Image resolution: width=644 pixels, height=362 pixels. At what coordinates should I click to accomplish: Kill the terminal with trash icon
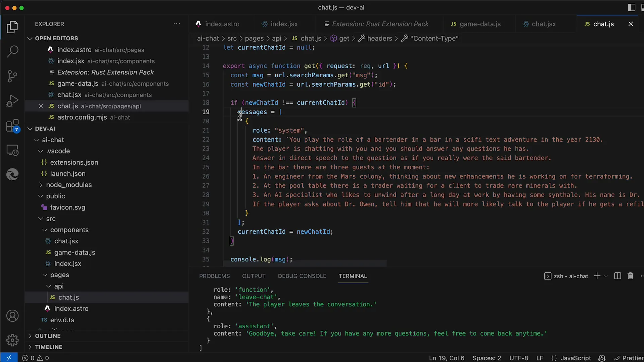[x=630, y=276]
